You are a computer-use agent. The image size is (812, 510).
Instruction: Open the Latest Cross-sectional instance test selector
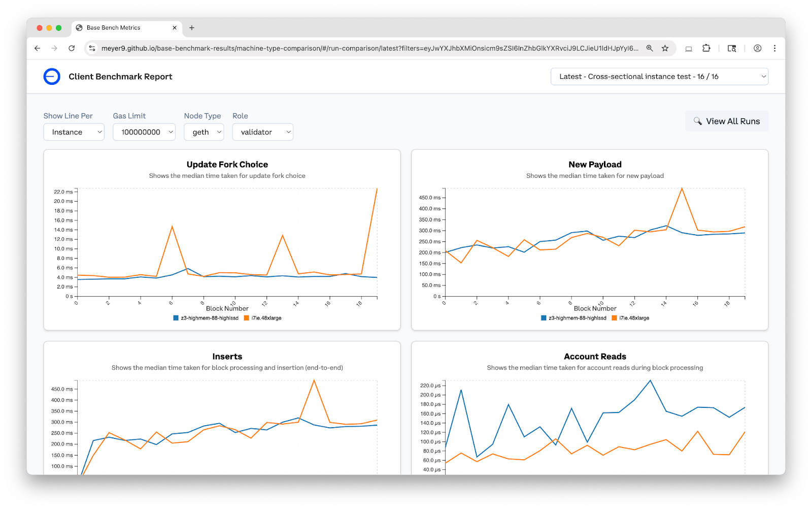[x=659, y=77]
